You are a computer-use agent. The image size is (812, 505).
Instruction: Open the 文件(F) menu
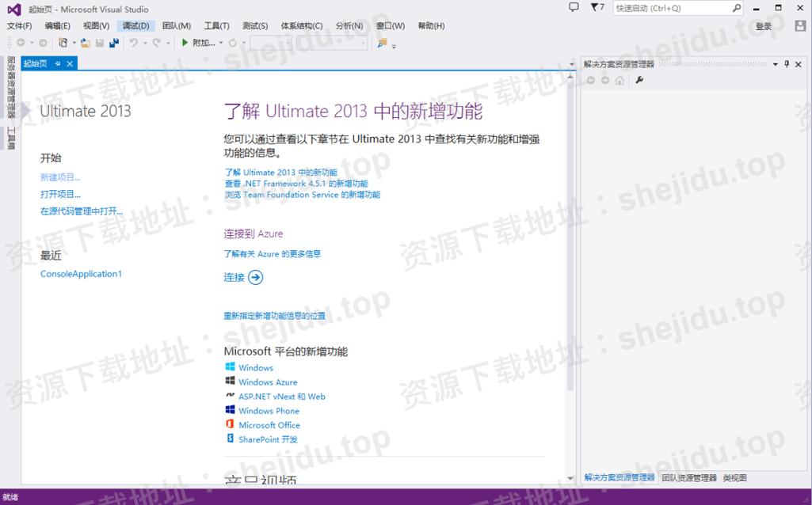coord(19,26)
